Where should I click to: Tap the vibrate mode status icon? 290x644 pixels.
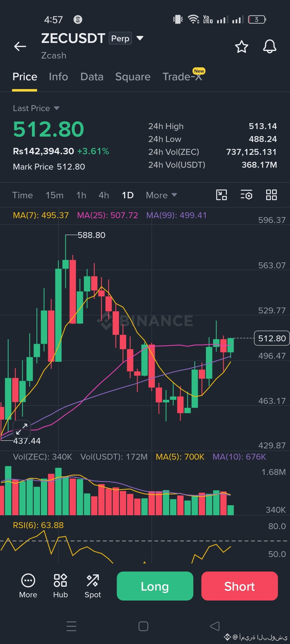point(178,19)
